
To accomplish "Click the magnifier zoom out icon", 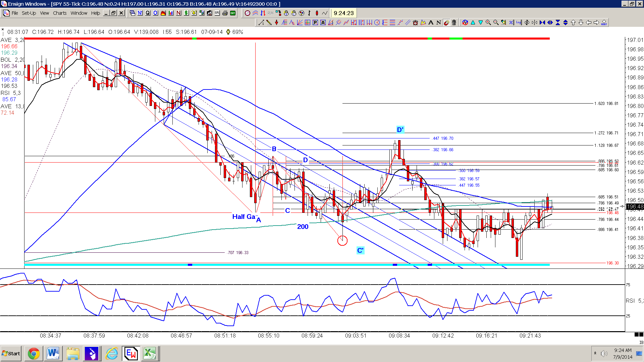I will (496, 22).
